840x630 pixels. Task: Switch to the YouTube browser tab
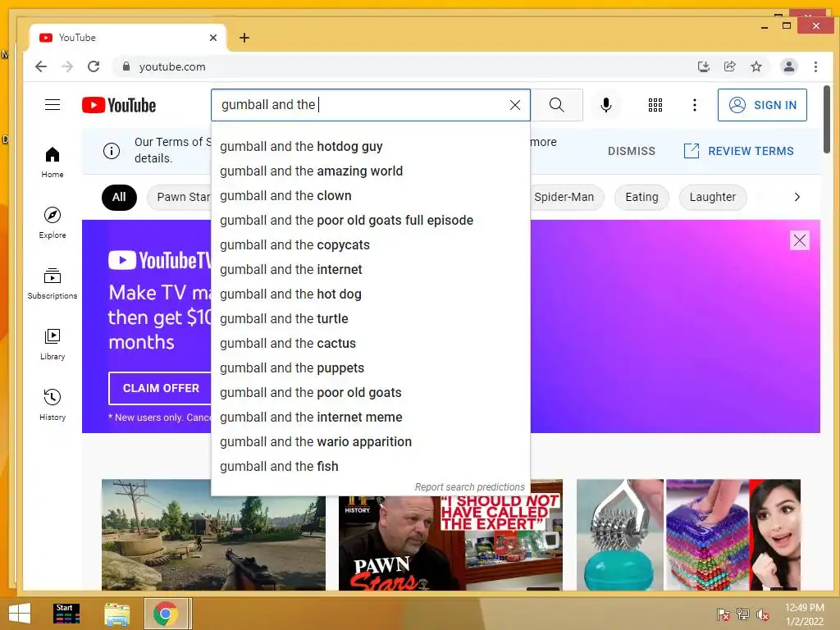(x=127, y=38)
